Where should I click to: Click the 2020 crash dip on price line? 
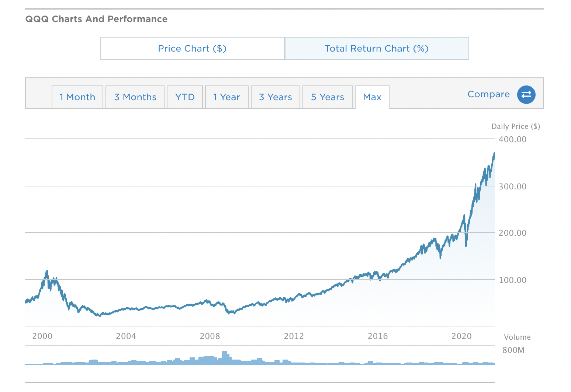[x=466, y=246]
